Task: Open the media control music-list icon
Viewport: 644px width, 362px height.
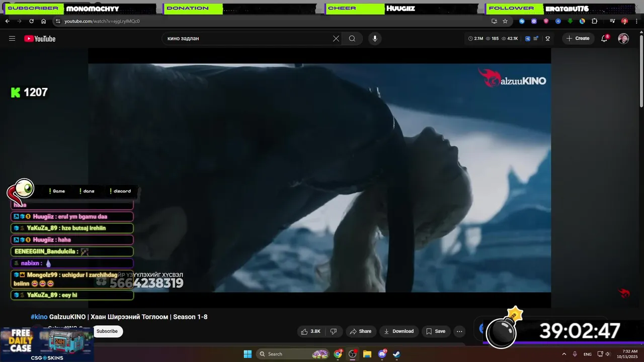Action: 612,21
